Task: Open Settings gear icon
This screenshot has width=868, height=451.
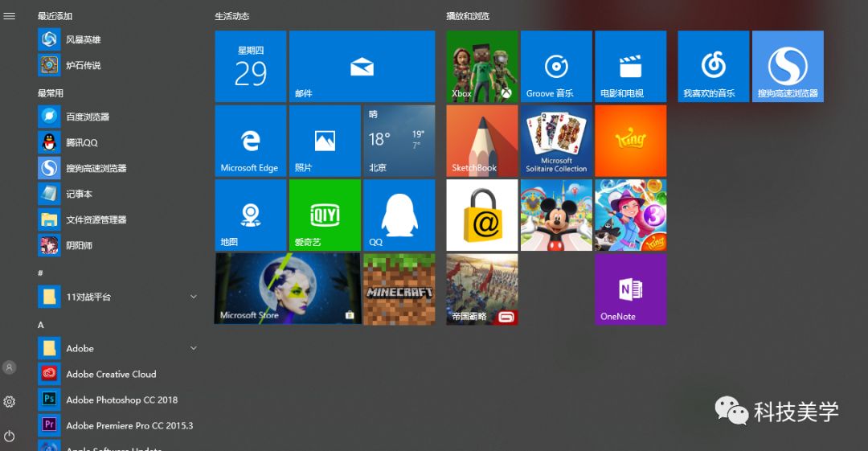Action: click(x=9, y=402)
